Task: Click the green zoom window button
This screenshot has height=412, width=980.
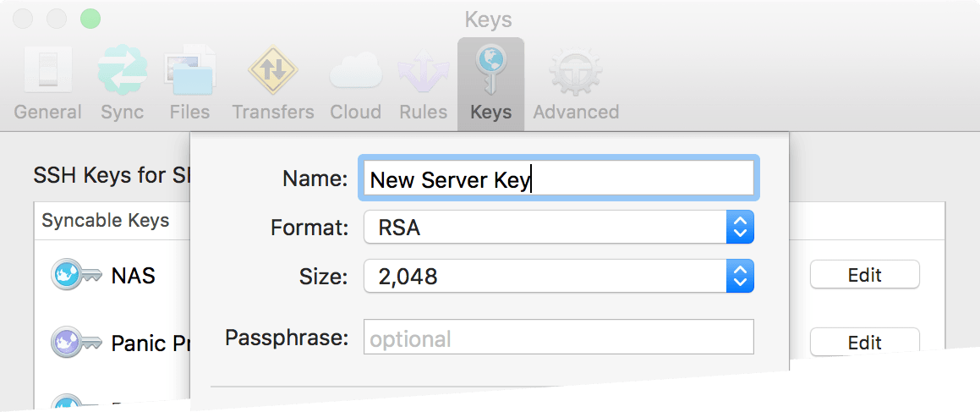Action: [90, 18]
